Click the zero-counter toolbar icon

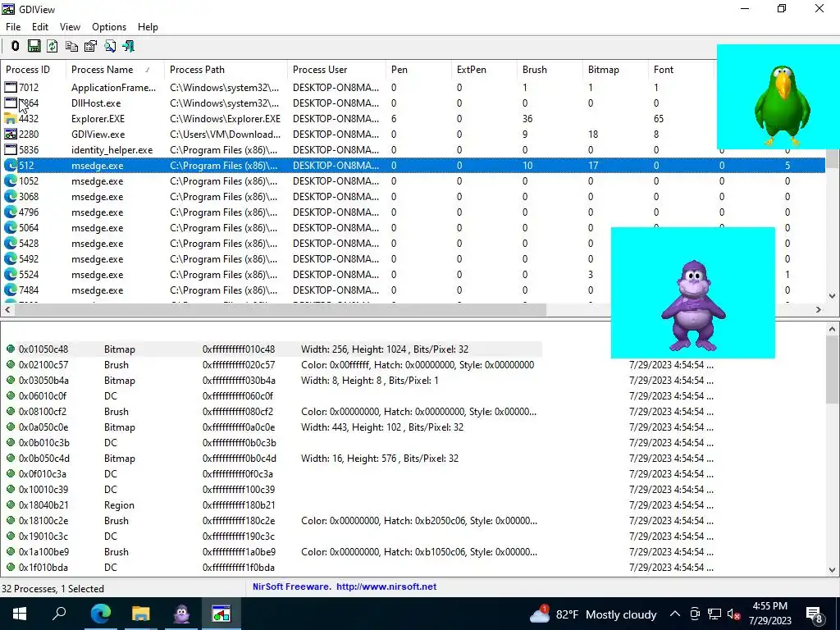coord(15,46)
